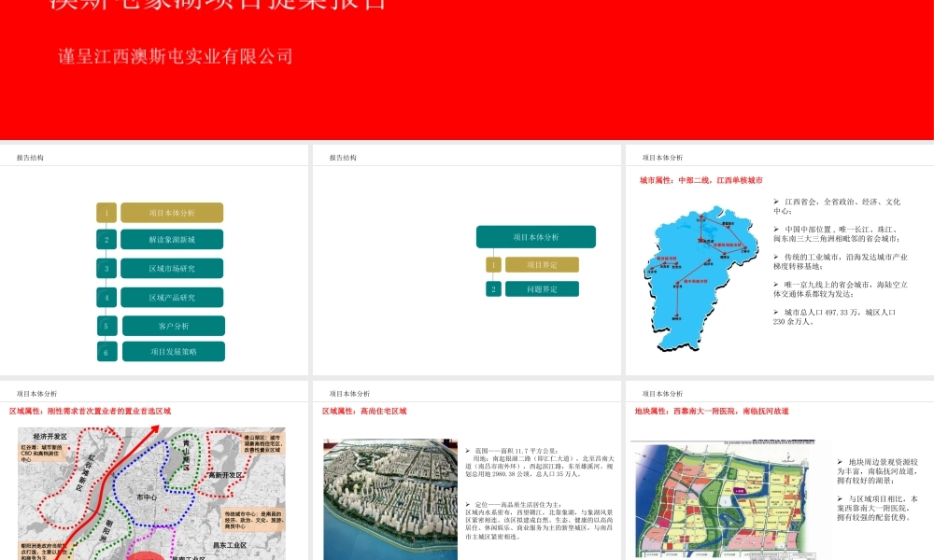Click '项目本体分析' header above the Jiangxi map slide

[662, 158]
